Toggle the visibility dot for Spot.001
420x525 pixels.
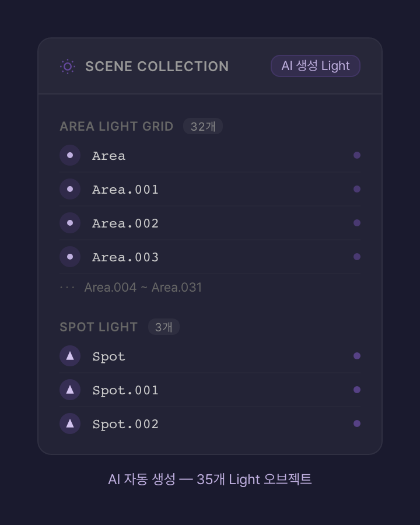point(357,390)
